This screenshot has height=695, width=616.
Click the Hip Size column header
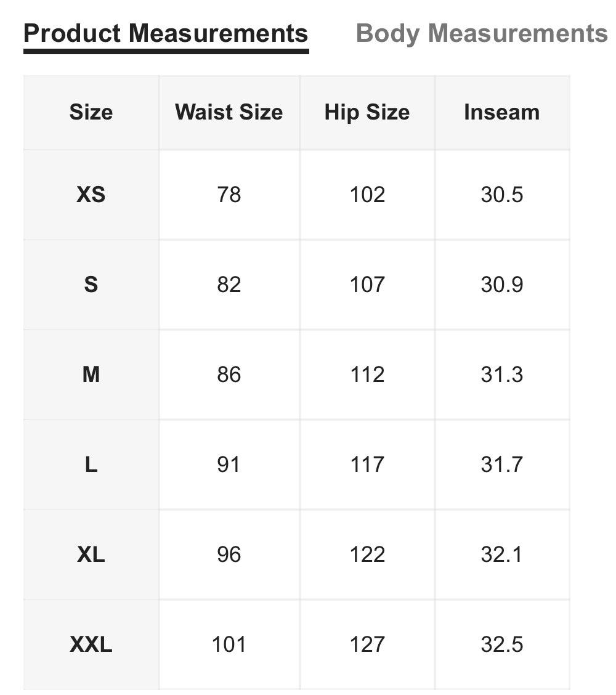tap(367, 112)
